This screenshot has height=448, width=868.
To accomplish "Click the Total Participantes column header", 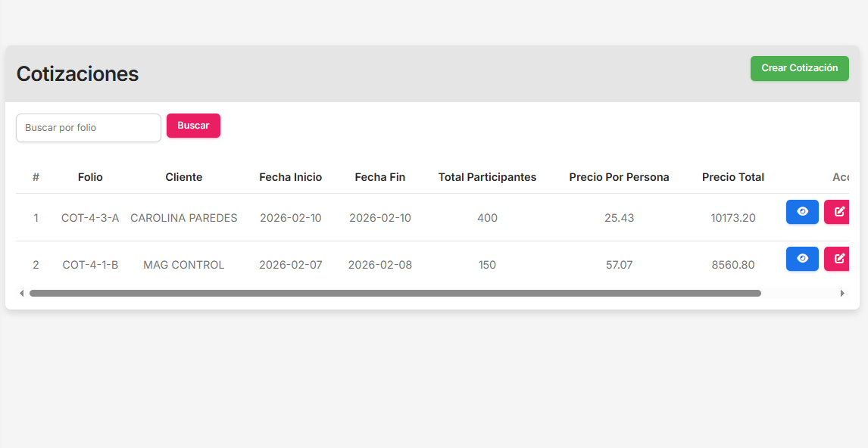I will pyautogui.click(x=487, y=177).
